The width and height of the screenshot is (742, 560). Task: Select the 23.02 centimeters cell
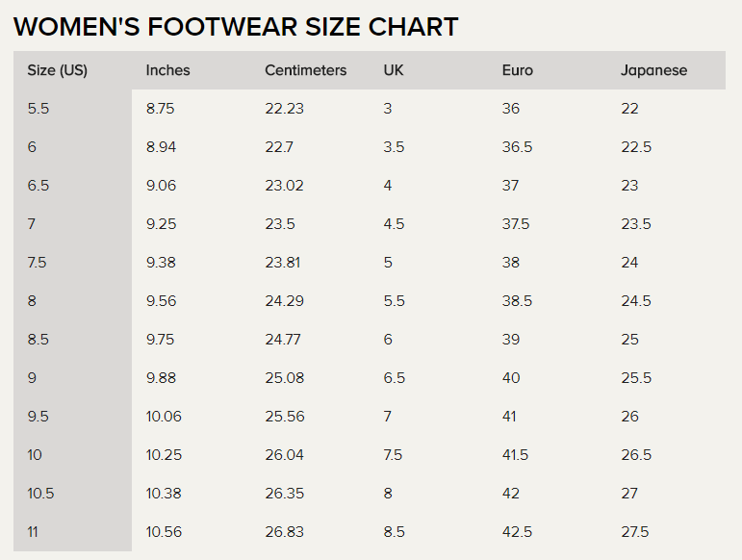coord(284,186)
